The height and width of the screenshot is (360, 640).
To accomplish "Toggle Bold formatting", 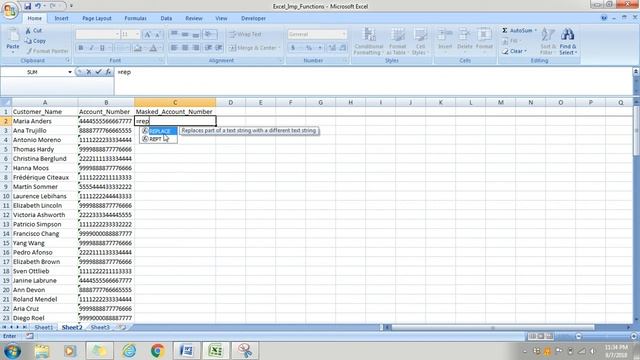I will [81, 48].
